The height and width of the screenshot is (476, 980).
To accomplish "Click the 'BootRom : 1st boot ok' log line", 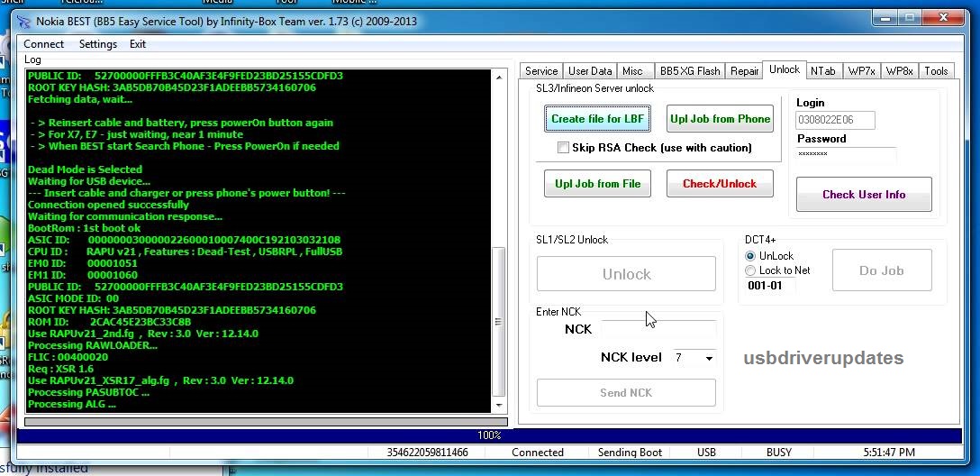I will point(84,228).
